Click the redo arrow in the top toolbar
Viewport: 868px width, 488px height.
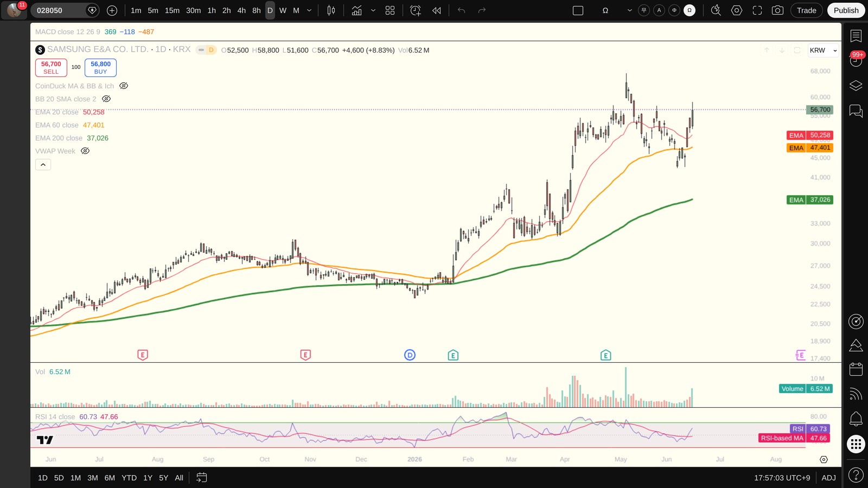tap(482, 10)
